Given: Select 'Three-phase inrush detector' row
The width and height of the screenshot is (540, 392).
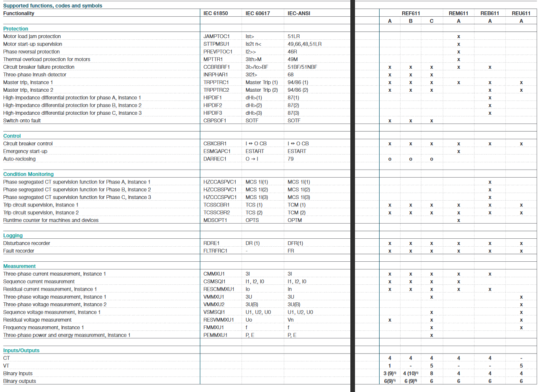Looking at the screenshot, I should pos(35,75).
